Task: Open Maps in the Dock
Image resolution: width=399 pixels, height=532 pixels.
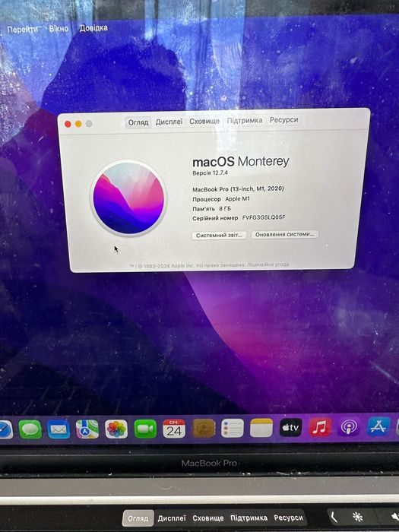Action: pyautogui.click(x=87, y=429)
